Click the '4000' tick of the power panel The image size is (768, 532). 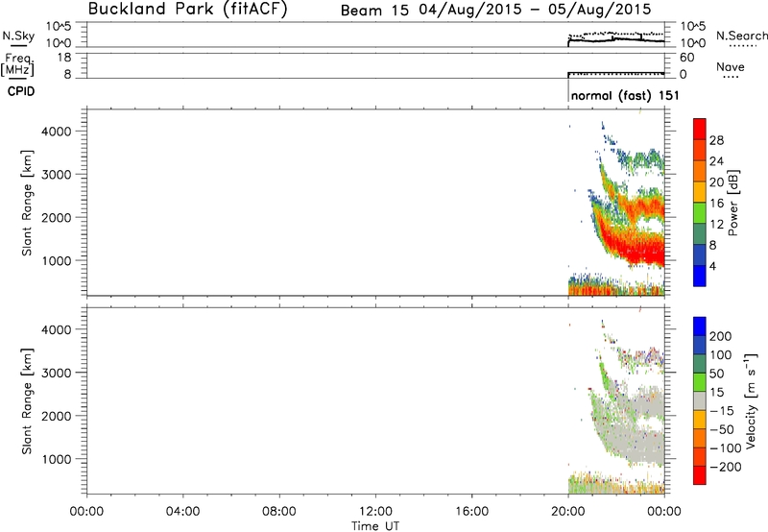point(57,132)
